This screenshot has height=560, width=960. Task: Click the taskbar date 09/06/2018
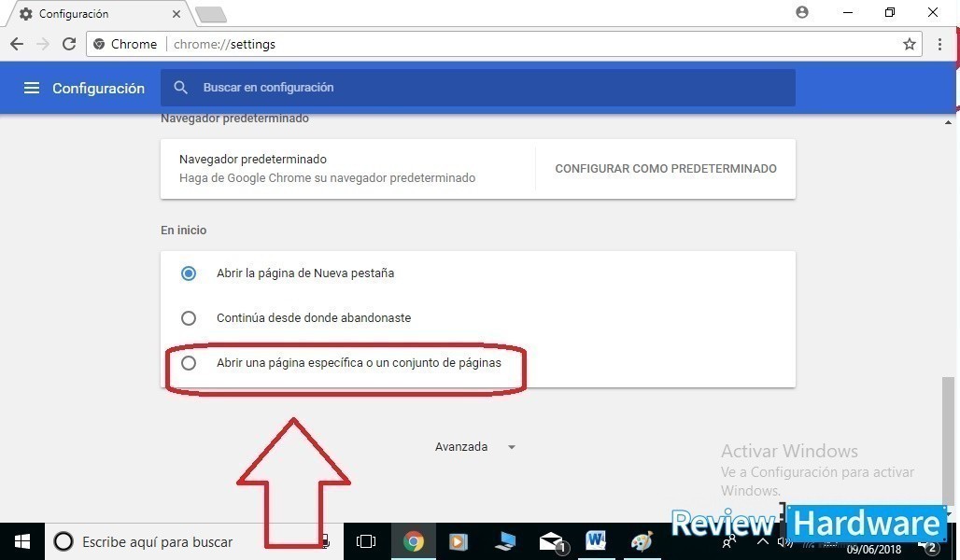click(874, 550)
